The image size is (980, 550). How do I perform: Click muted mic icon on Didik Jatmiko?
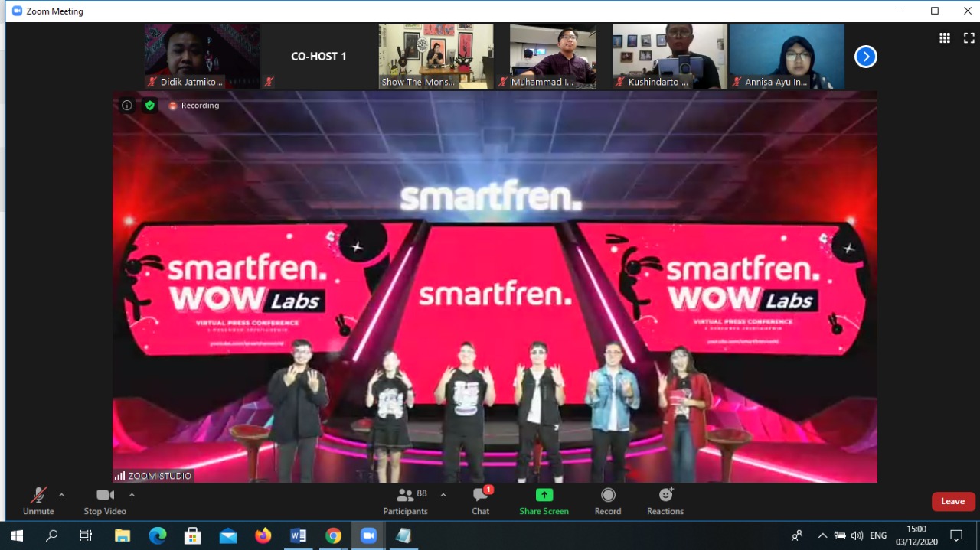(152, 82)
